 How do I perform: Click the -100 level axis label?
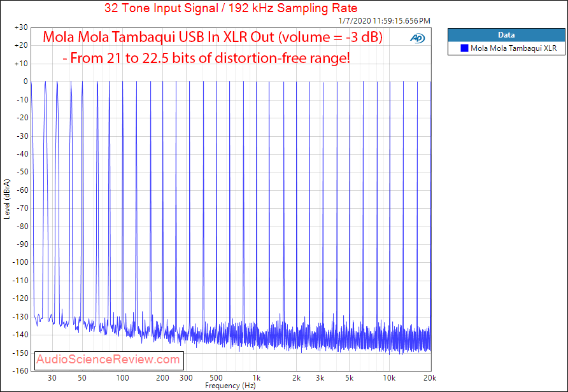pyautogui.click(x=20, y=262)
